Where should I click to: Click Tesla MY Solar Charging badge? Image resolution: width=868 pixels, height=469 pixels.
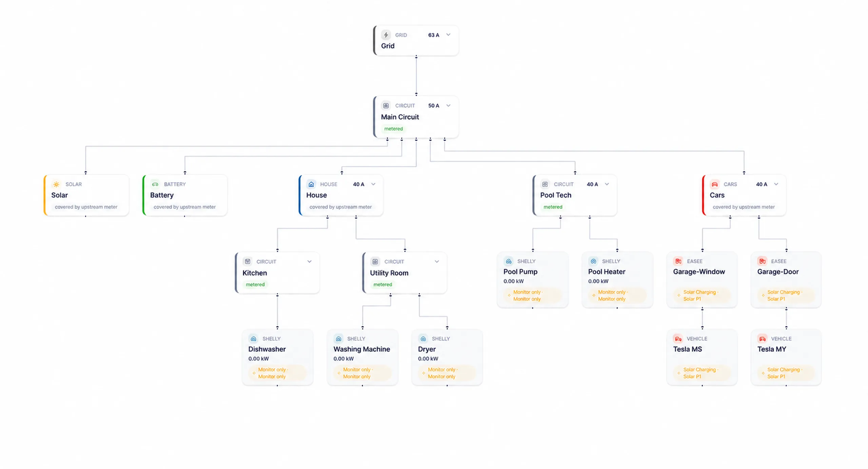(x=786, y=373)
